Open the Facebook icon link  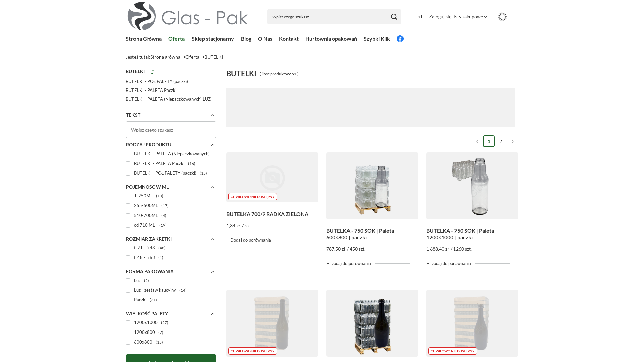(400, 39)
